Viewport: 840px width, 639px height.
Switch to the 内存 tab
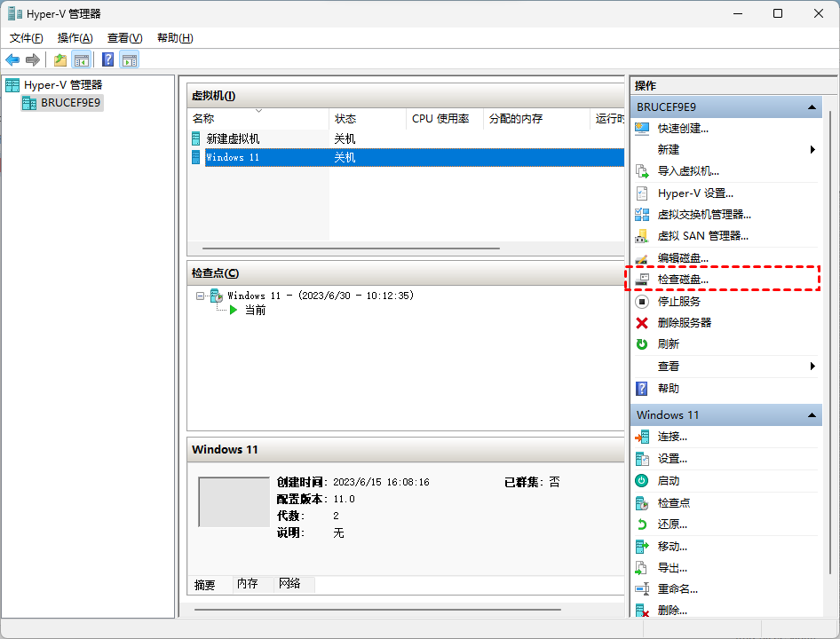click(247, 584)
